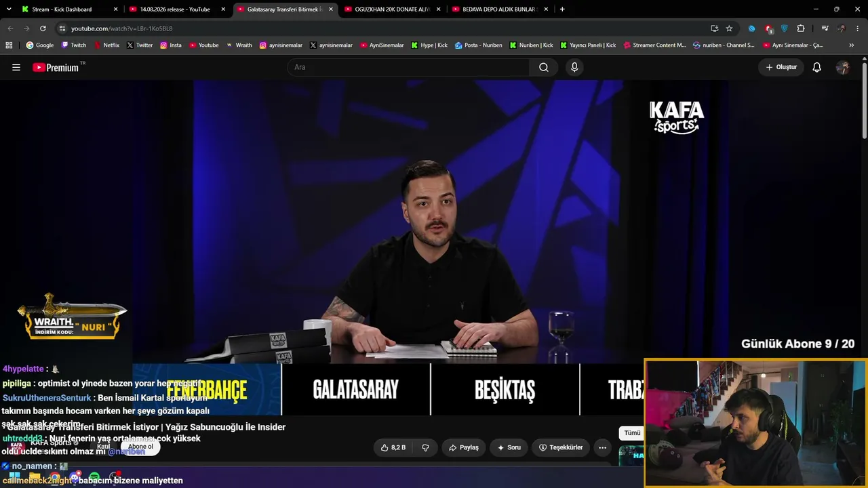Open the Nuriben | Kick bookmark
This screenshot has height=488, width=868.
531,45
